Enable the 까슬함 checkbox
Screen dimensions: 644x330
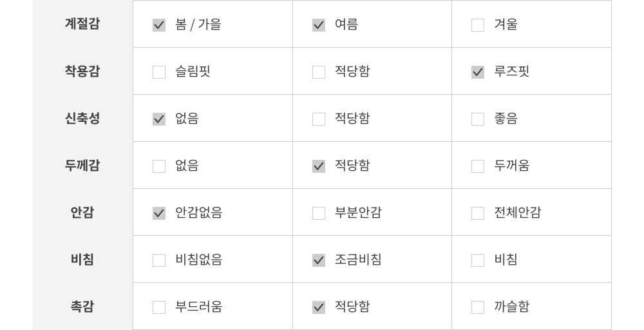tap(478, 307)
